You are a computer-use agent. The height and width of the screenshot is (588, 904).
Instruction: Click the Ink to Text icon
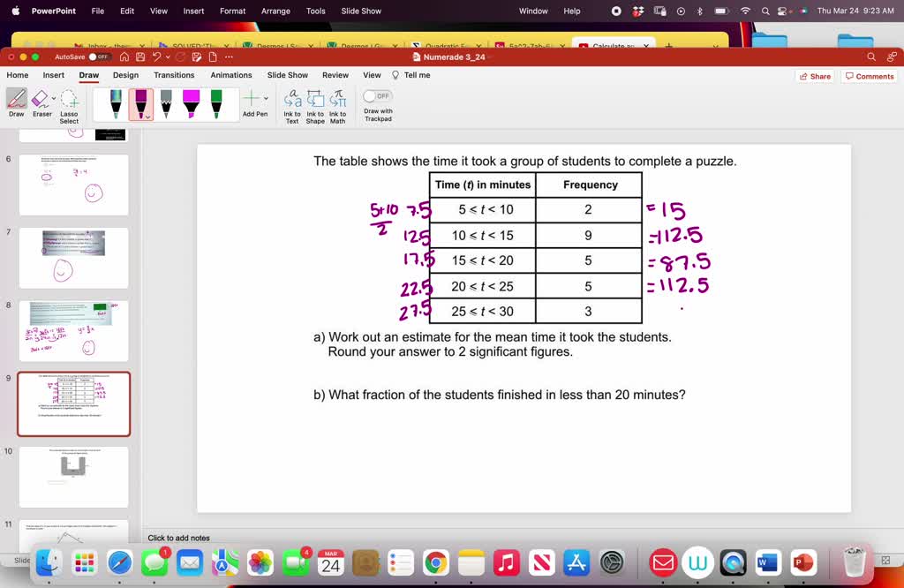(292, 105)
